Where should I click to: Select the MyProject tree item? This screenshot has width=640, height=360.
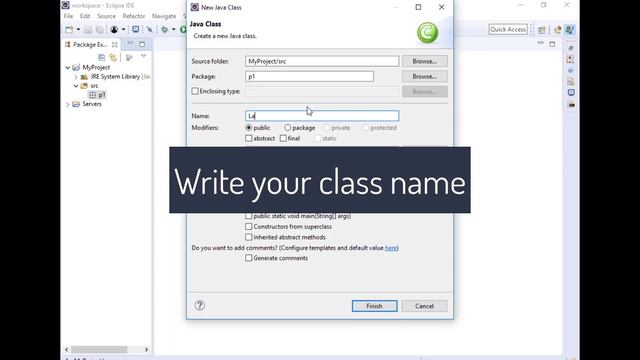click(96, 67)
